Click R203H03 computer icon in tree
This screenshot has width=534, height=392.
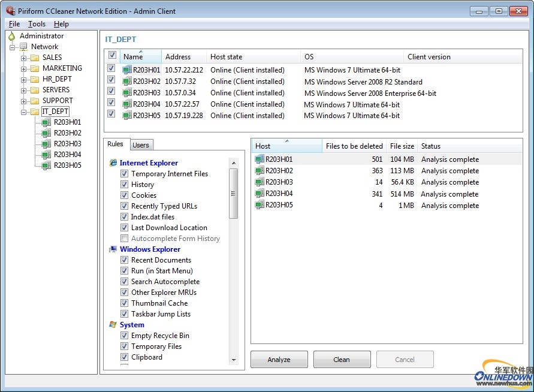click(x=46, y=144)
